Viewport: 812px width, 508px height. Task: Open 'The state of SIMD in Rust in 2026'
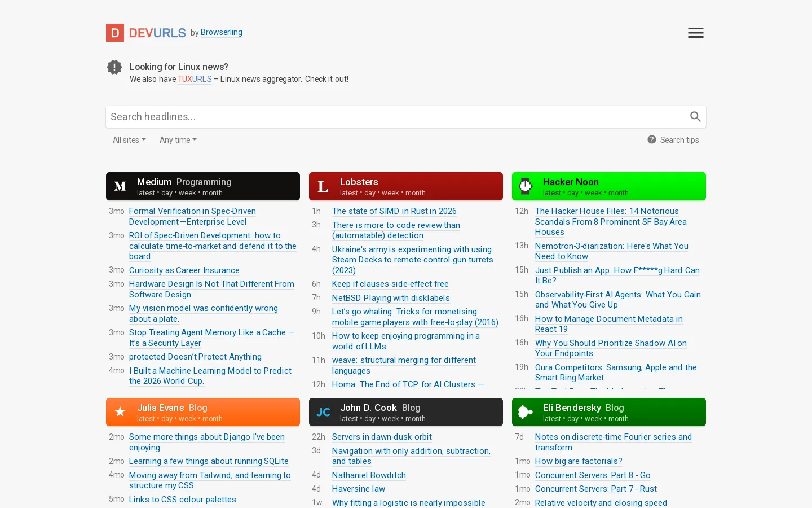[394, 211]
